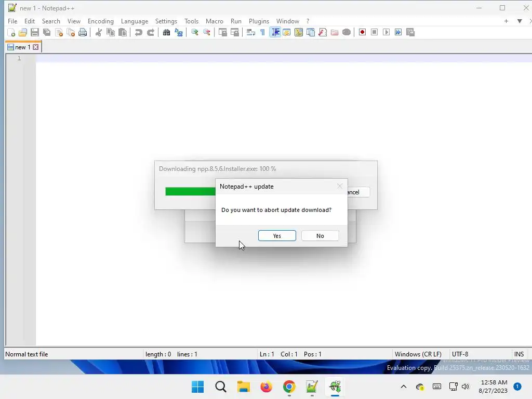
Task: Open Google Chrome from the taskbar
Action: [x=289, y=387]
